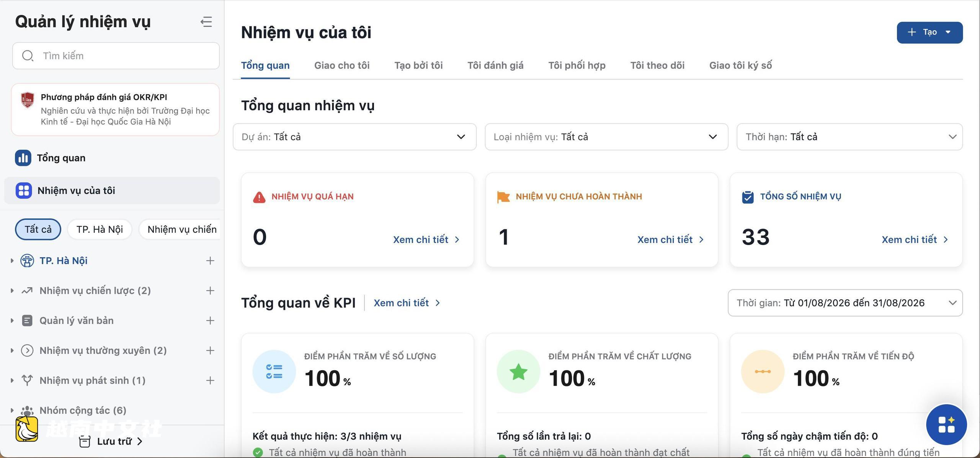980x458 pixels.
Task: Collapse the sidebar using the menu-fold icon
Action: (x=206, y=22)
